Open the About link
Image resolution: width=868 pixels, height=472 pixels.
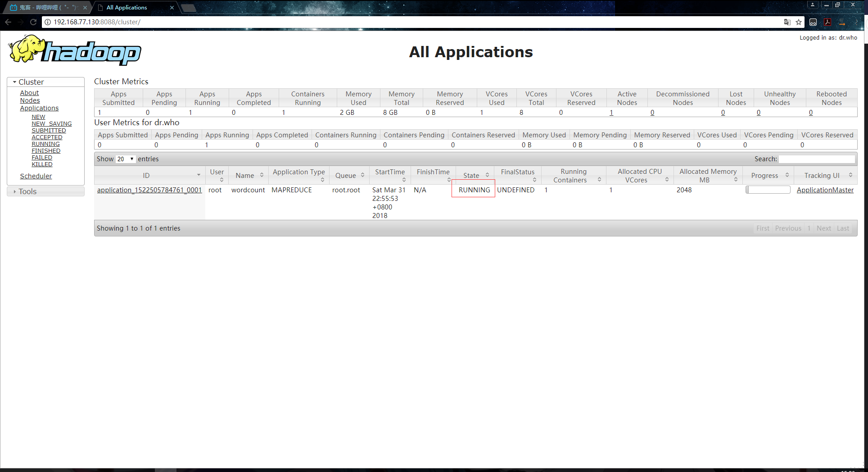pyautogui.click(x=29, y=93)
